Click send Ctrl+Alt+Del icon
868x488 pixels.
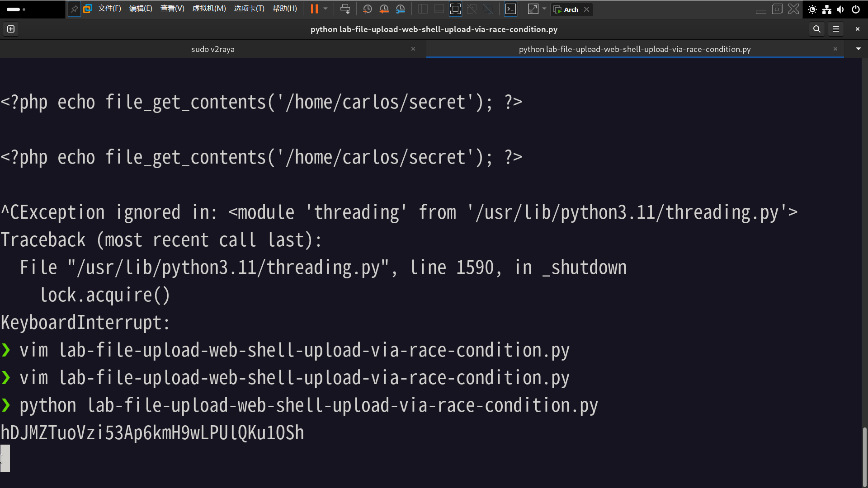(x=345, y=9)
